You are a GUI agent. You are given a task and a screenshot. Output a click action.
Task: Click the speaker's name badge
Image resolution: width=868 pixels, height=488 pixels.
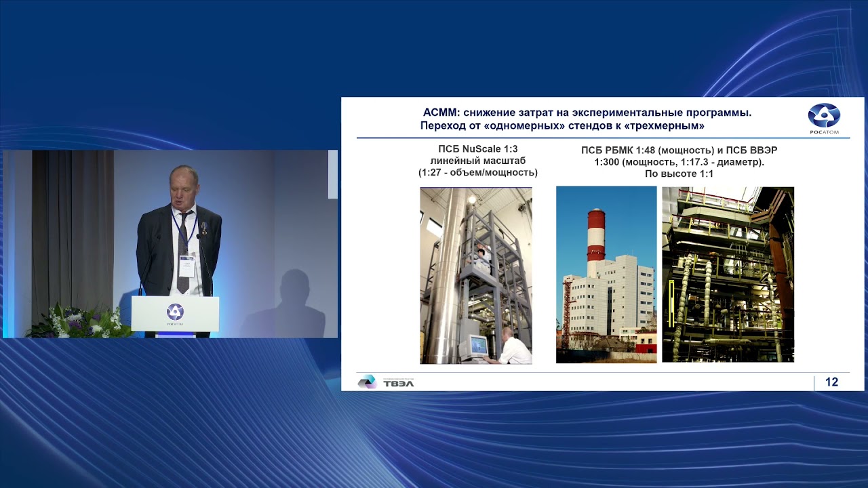click(x=186, y=266)
